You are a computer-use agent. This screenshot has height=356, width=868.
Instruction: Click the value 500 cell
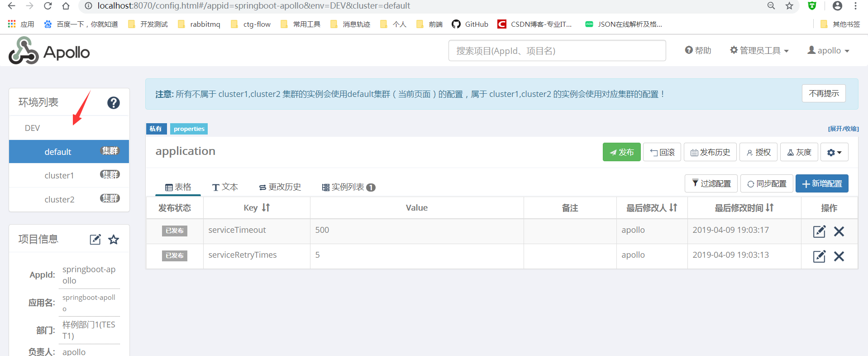[417, 231]
